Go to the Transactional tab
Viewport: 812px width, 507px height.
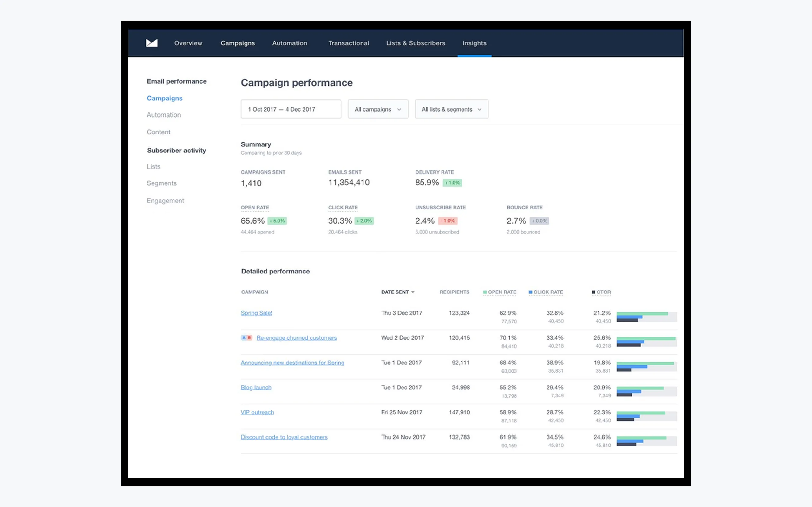pos(349,43)
